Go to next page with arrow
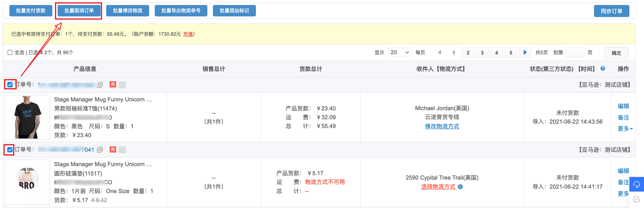This screenshot has width=644, height=208. click(x=525, y=52)
